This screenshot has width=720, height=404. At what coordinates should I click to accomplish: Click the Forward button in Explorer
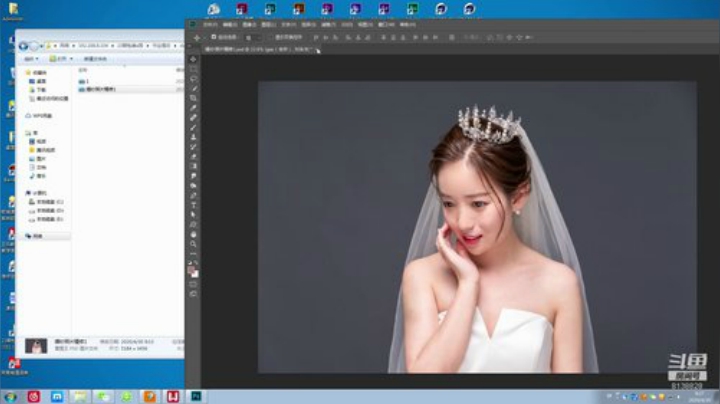pos(34,46)
